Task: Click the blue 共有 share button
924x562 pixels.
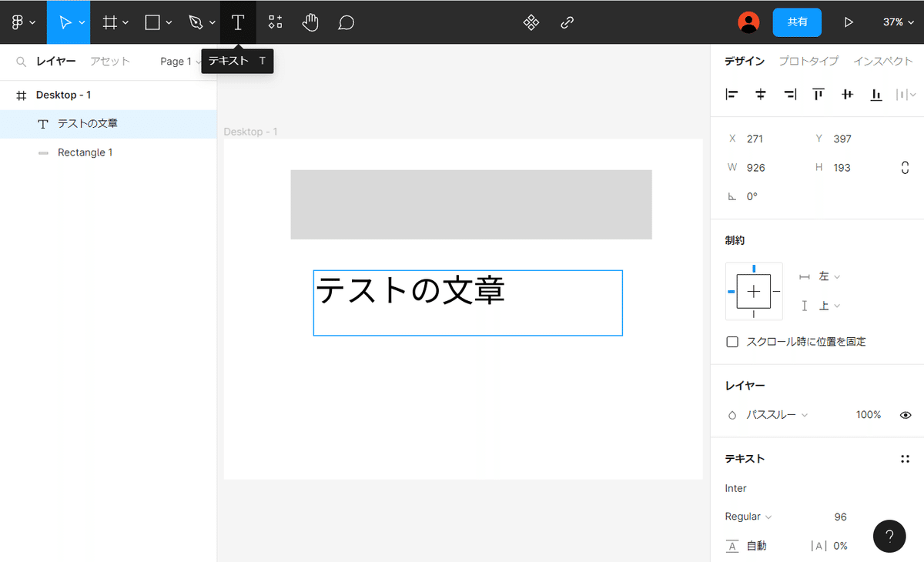Action: click(x=797, y=22)
